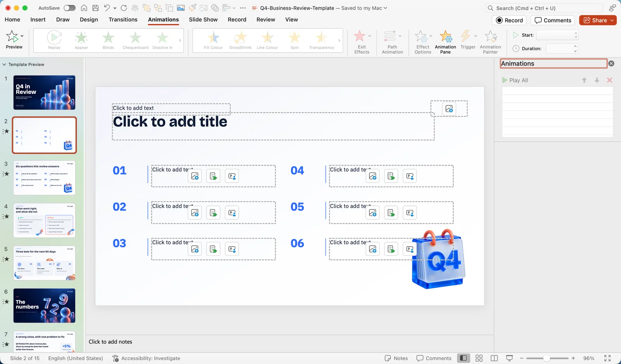Switch to slide sorter grid view
The width and height of the screenshot is (621, 364).
[x=479, y=358]
